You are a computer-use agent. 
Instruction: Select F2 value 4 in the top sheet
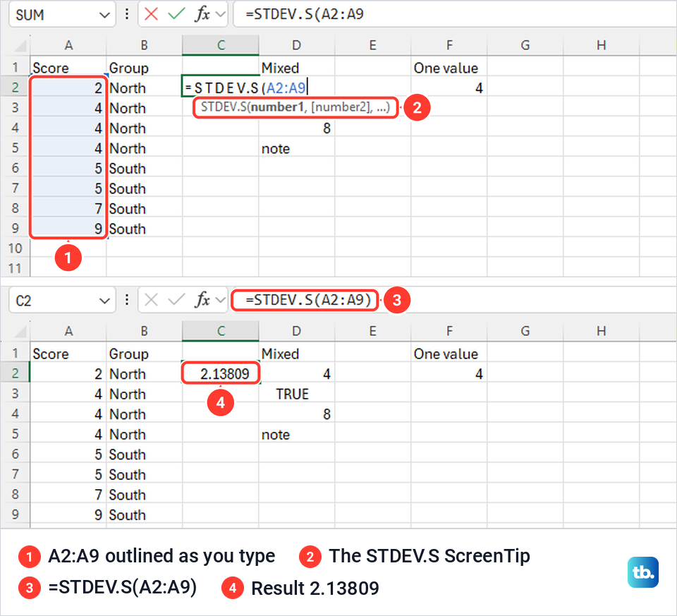[x=449, y=88]
